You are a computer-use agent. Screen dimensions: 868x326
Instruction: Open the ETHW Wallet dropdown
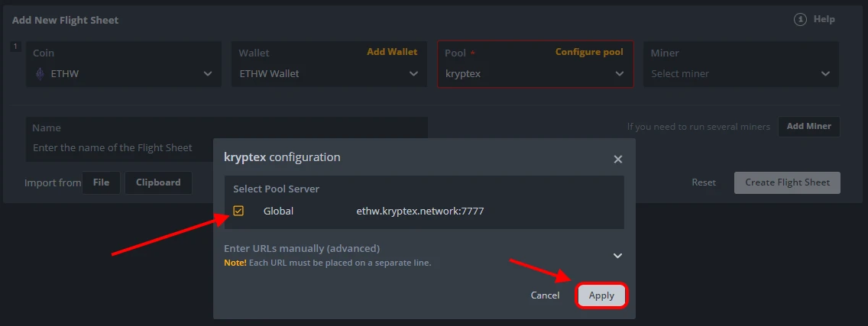pos(413,74)
